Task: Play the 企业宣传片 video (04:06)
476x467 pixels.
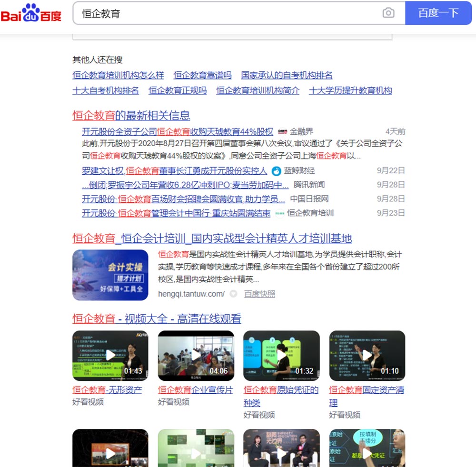Action: point(196,356)
